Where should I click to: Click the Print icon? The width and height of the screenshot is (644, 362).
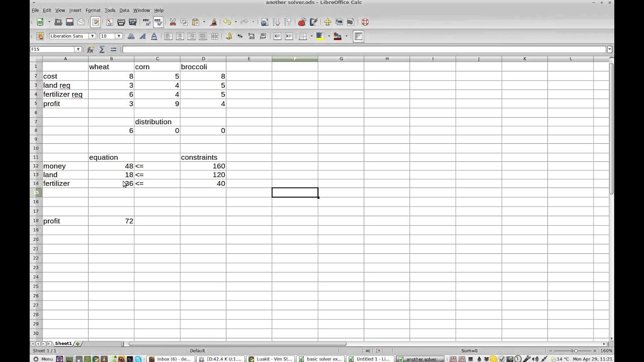pyautogui.click(x=121, y=22)
